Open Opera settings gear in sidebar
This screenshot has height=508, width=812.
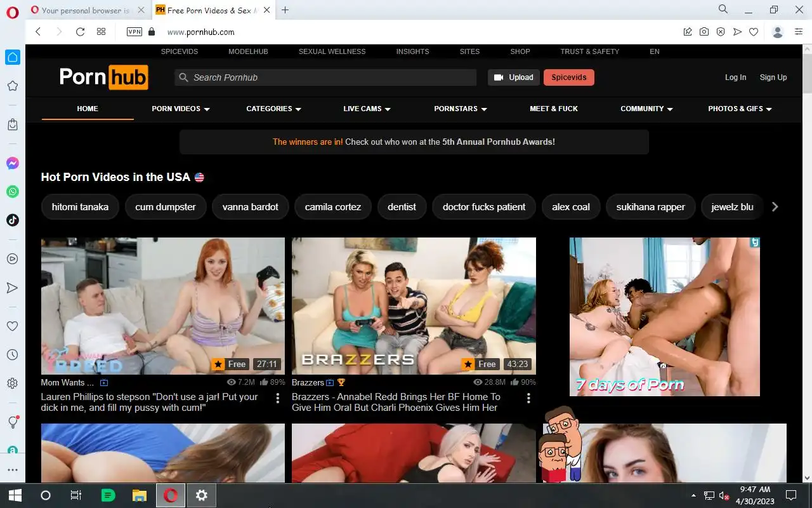pos(13,384)
